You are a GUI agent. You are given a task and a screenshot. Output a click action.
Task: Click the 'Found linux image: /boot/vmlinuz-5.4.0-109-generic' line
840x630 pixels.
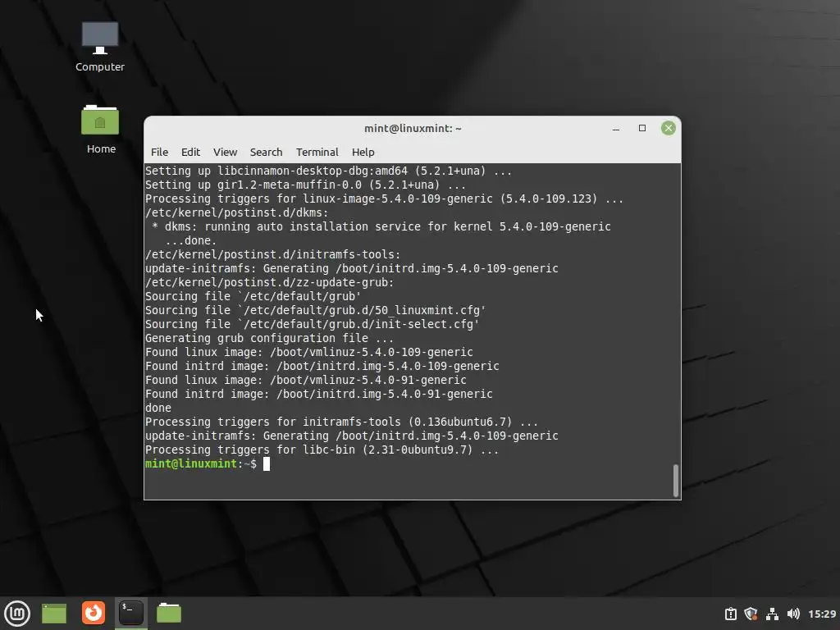tap(309, 353)
